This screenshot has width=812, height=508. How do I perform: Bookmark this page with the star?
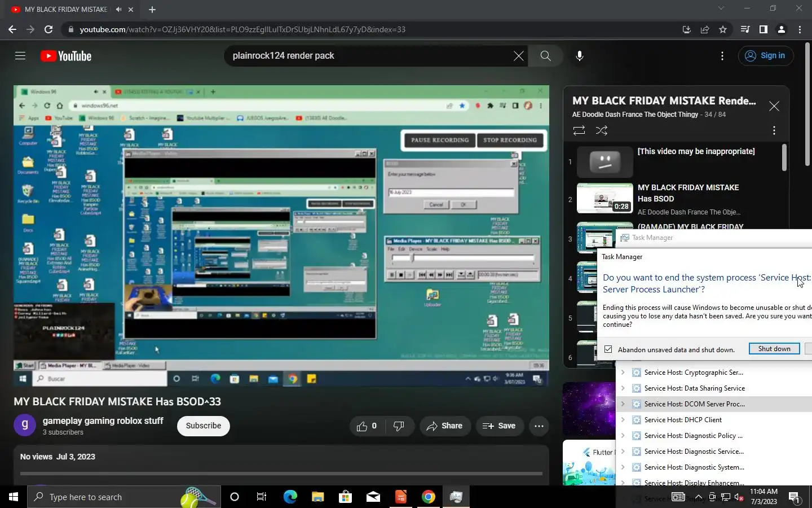pos(723,29)
